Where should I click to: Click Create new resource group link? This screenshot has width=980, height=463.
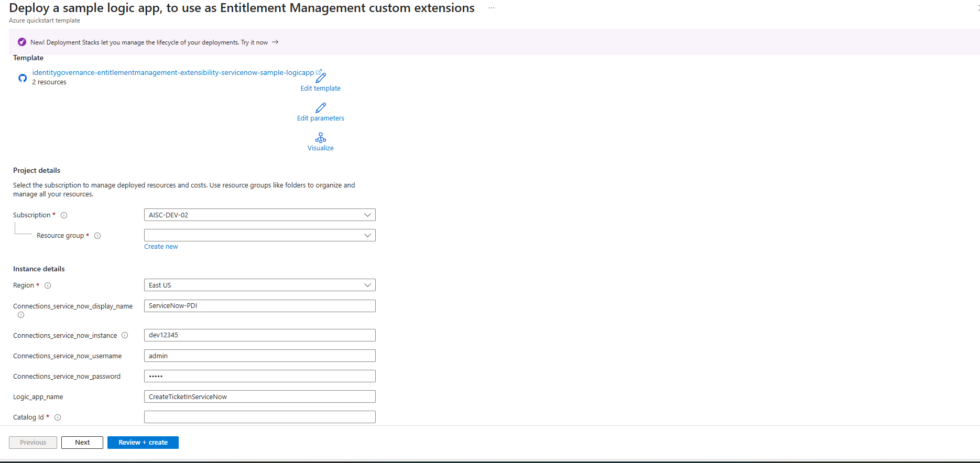161,247
